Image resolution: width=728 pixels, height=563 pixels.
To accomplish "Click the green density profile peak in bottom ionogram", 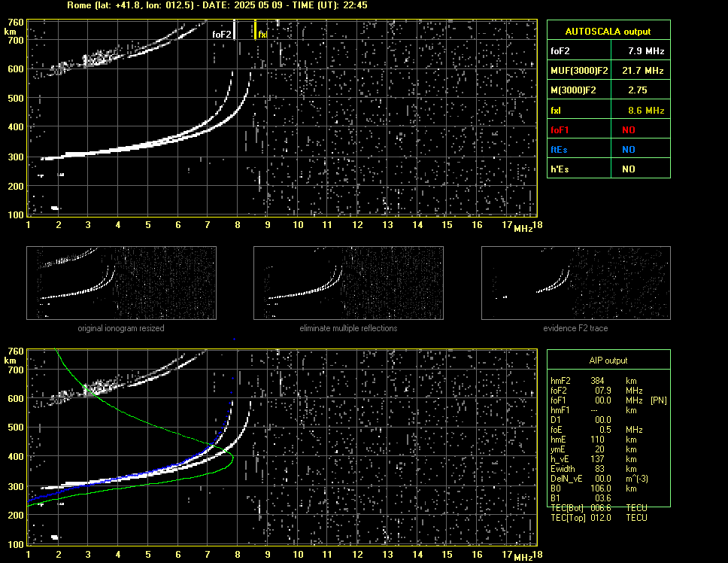I will pyautogui.click(x=232, y=458).
